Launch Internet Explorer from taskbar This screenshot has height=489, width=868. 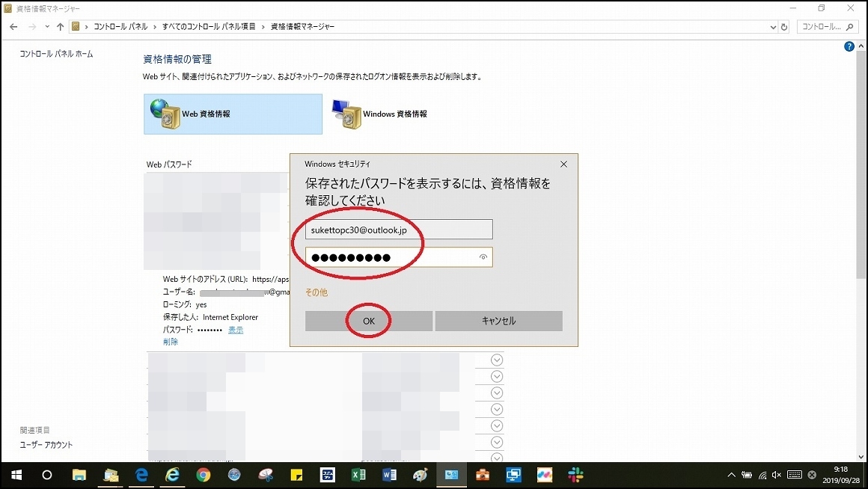[173, 476]
